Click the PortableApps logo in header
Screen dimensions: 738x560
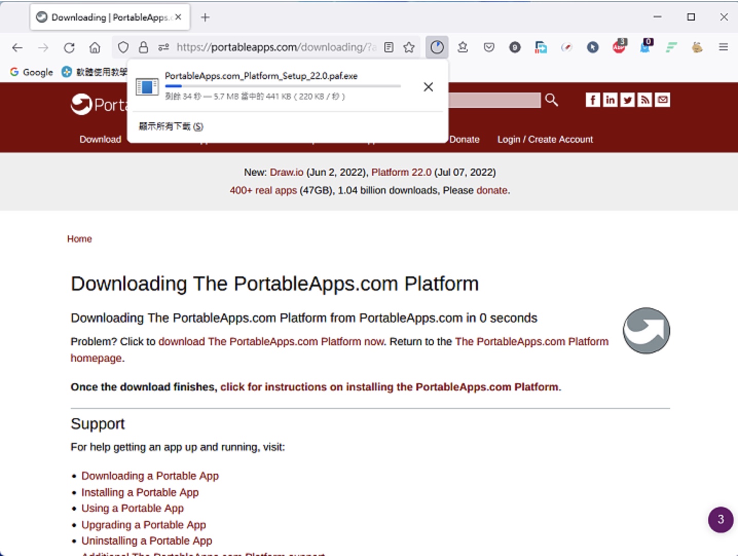coord(99,104)
